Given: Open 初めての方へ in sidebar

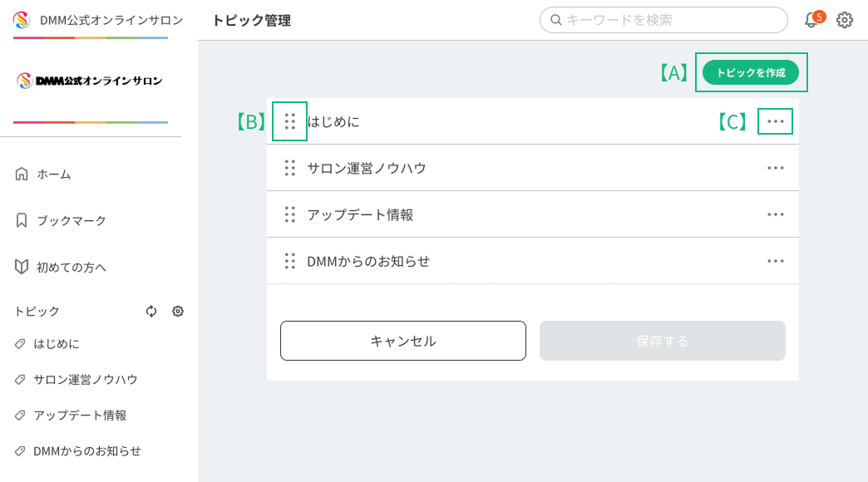Looking at the screenshot, I should click(71, 267).
